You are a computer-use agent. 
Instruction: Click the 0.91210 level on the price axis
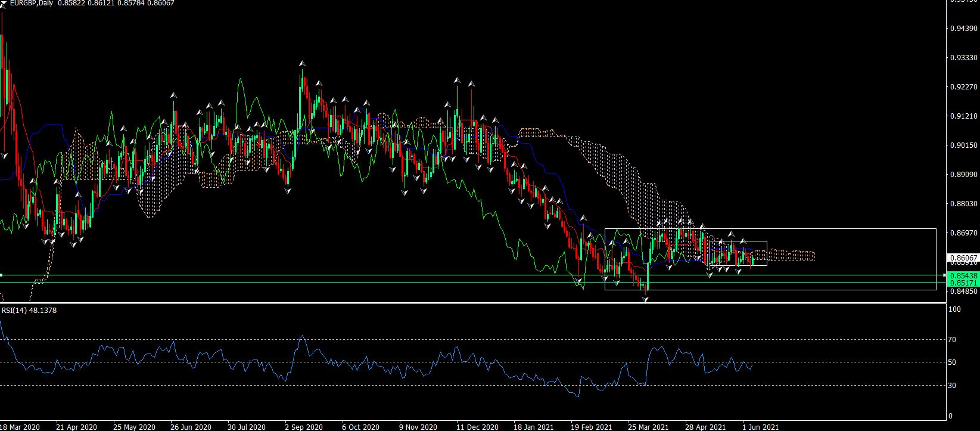(x=963, y=116)
